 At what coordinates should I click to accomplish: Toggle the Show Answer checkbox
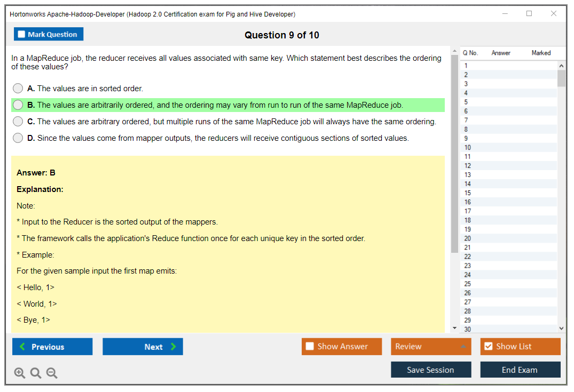click(310, 347)
